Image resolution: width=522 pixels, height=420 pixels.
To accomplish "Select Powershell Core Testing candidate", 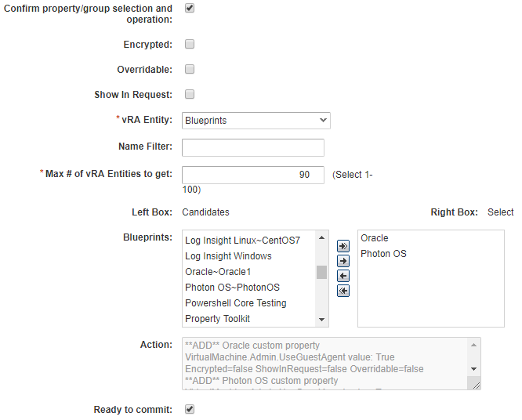I will [235, 303].
